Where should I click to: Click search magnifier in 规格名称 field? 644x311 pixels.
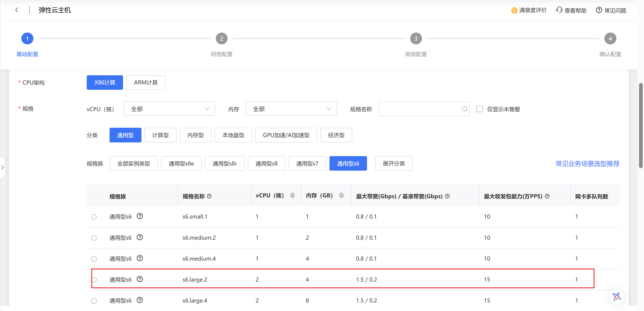[464, 109]
